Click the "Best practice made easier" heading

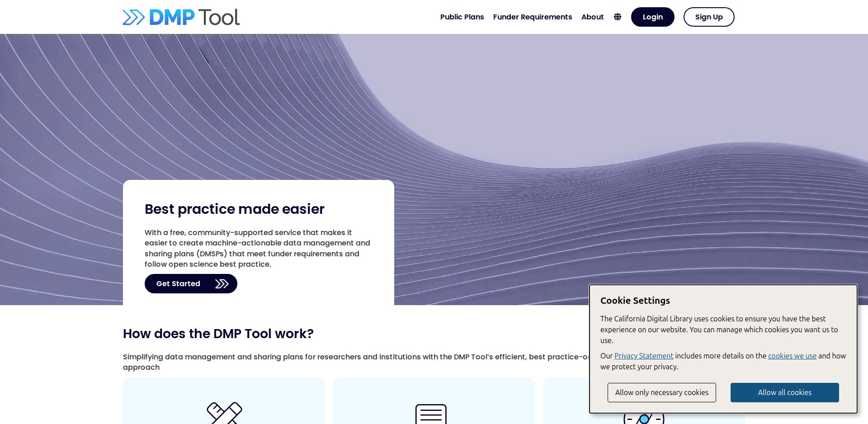click(x=235, y=209)
